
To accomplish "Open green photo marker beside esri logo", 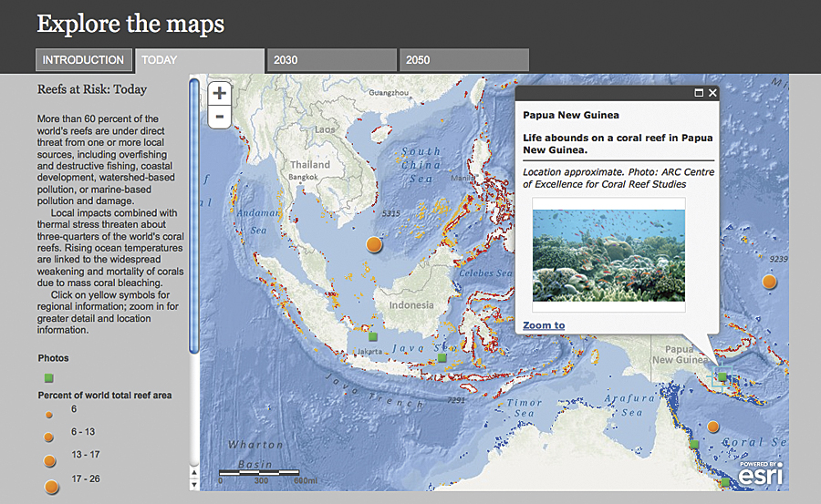I will click(x=725, y=482).
